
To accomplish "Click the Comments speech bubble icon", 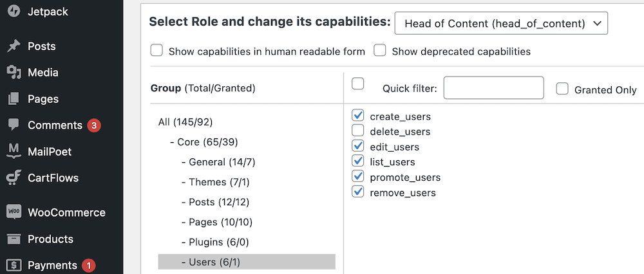I will pyautogui.click(x=14, y=125).
